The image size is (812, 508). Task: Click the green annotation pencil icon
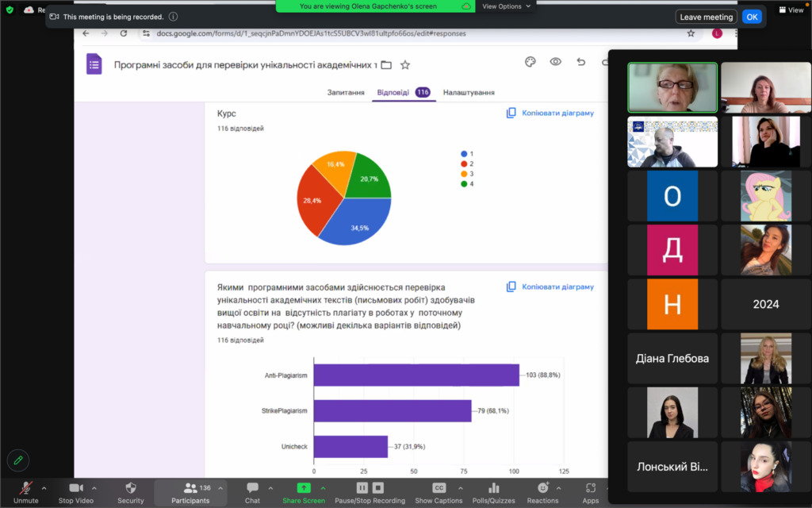coord(17,460)
